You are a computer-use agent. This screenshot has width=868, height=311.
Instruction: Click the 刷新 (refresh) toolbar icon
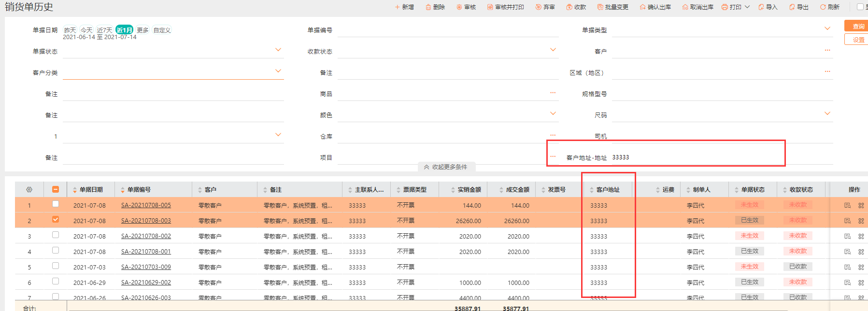(823, 7)
